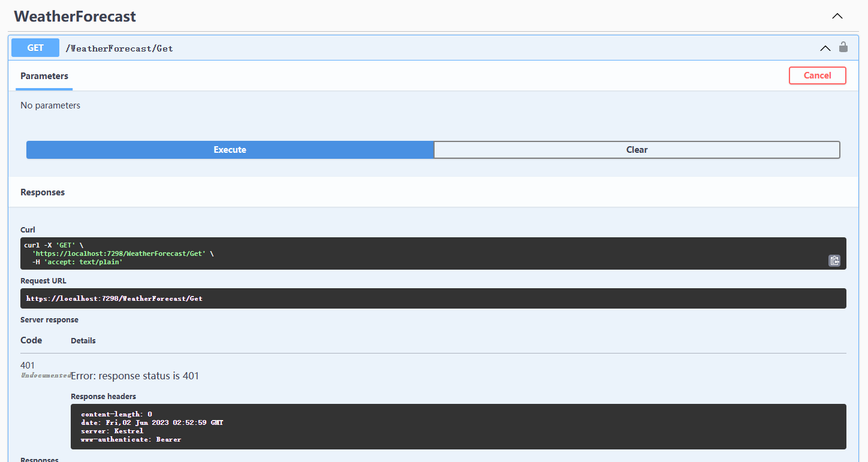Screen dimensions: 868x462
Task: Click the Request URL label
Action: (x=43, y=281)
